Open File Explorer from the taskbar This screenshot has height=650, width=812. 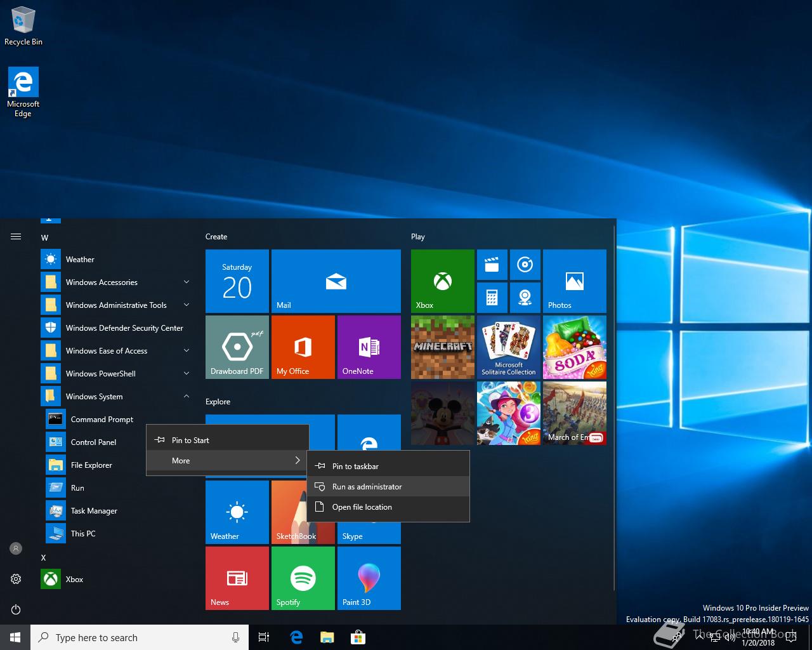click(x=327, y=637)
